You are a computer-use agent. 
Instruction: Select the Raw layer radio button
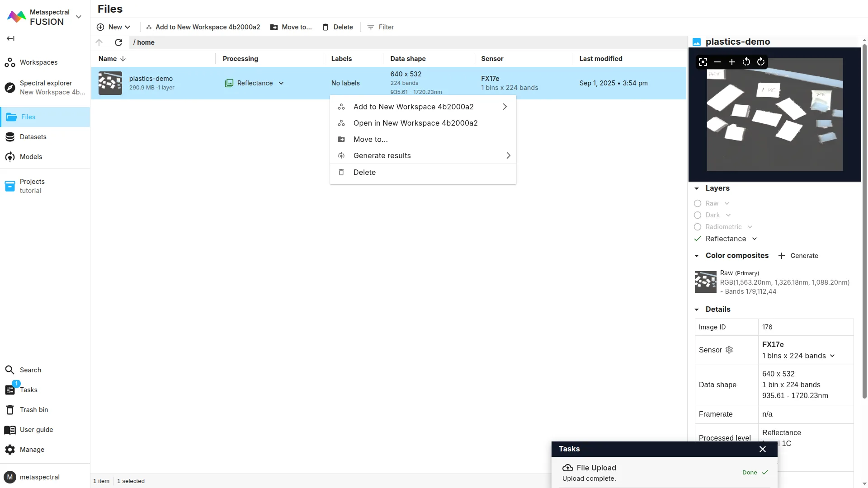point(698,204)
